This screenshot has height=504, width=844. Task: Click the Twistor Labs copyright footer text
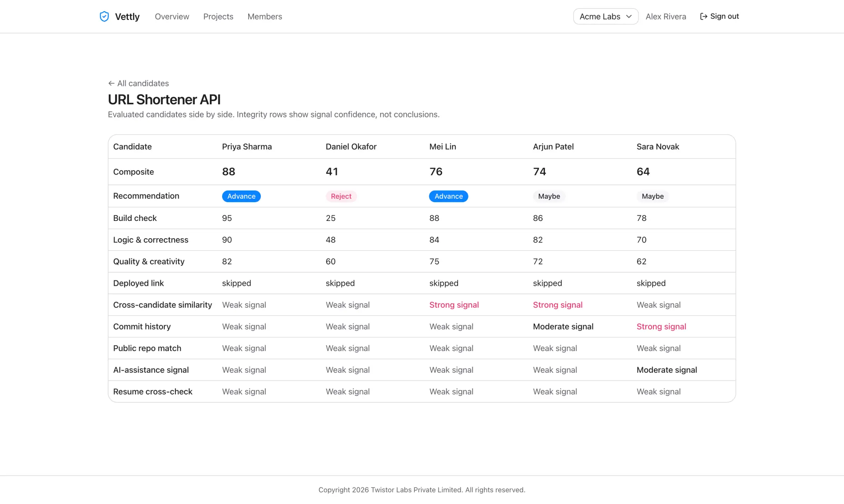point(422,490)
